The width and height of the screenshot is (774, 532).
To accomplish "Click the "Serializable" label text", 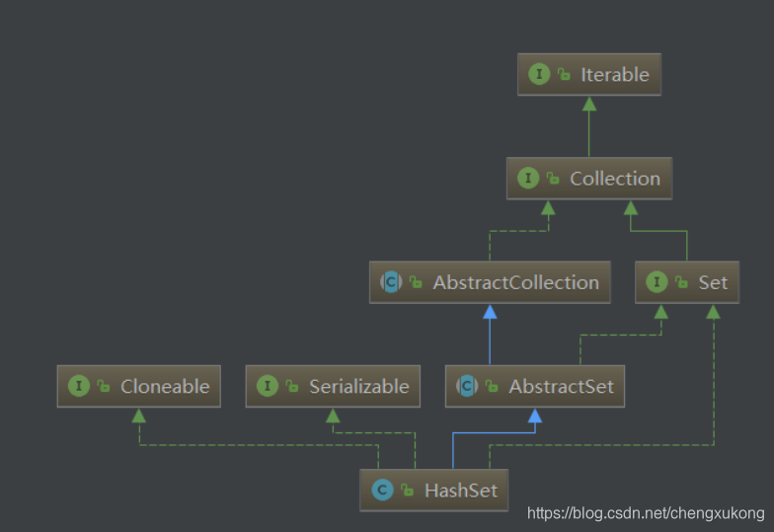I will point(359,387).
